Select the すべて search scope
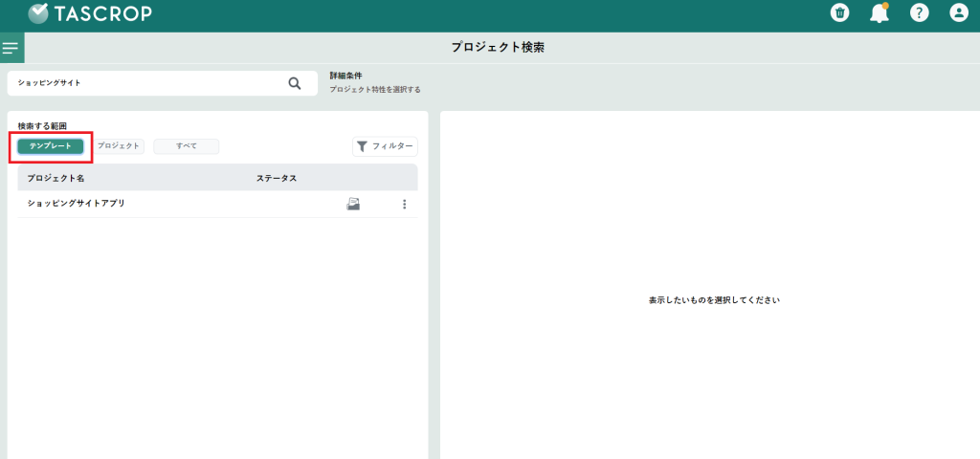The height and width of the screenshot is (459, 980). tap(187, 146)
